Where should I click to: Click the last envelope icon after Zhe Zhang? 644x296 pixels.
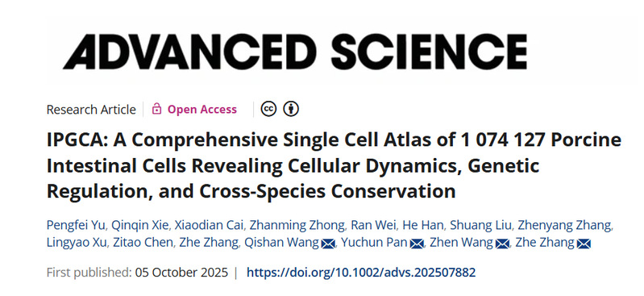[584, 244]
